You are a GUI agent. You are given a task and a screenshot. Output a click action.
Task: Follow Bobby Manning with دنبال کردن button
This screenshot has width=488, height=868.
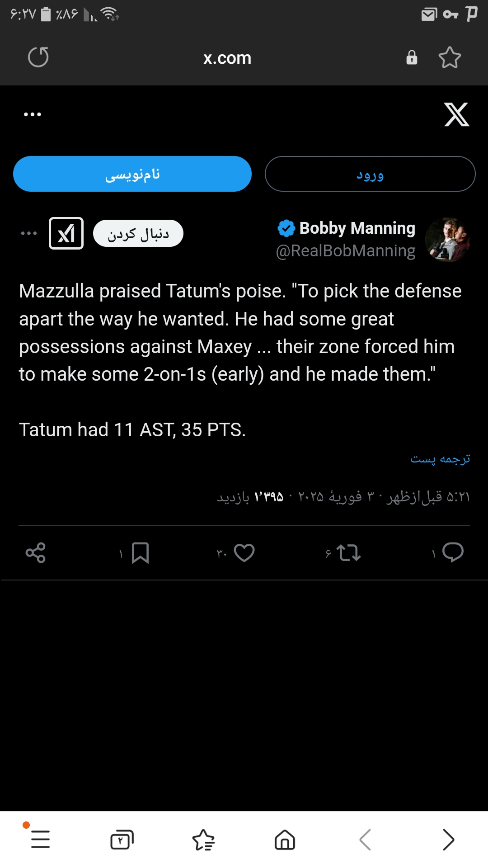tap(138, 234)
